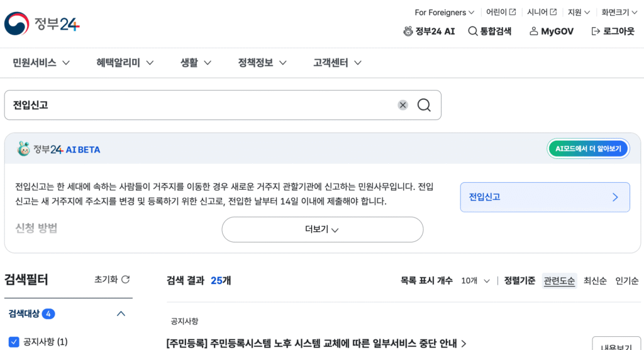Open 통합검색 in header
The width and height of the screenshot is (644, 350).
[489, 31]
